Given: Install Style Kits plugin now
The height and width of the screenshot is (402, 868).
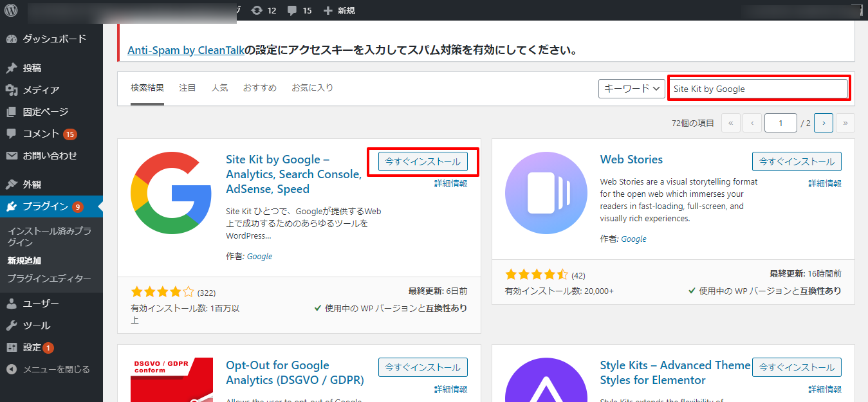Looking at the screenshot, I should tap(797, 367).
